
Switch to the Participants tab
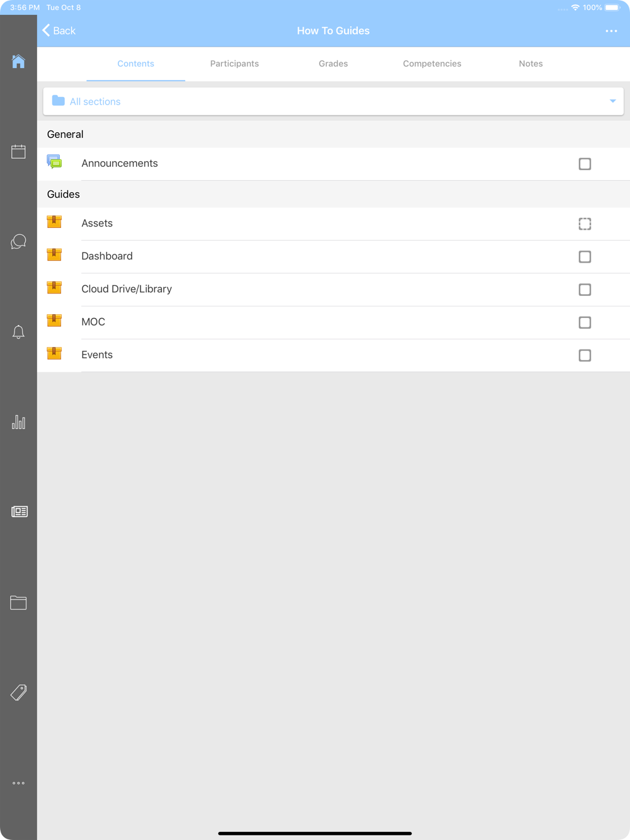pos(234,64)
